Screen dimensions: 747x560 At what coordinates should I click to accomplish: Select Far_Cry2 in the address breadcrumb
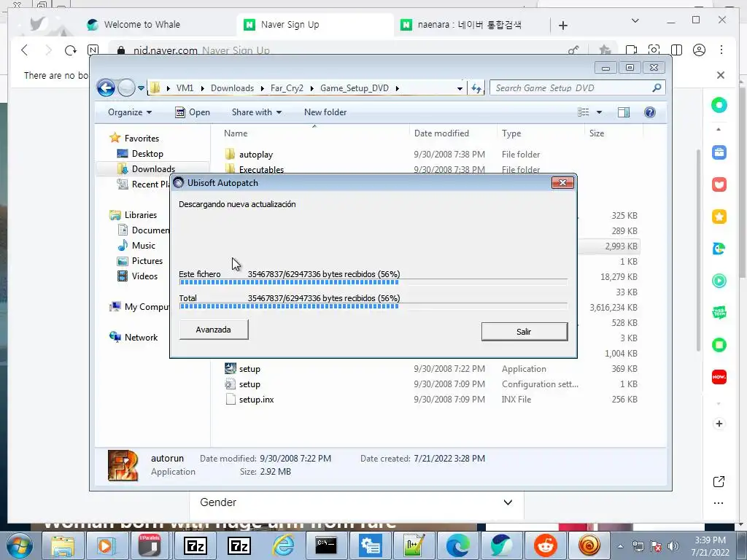point(287,88)
